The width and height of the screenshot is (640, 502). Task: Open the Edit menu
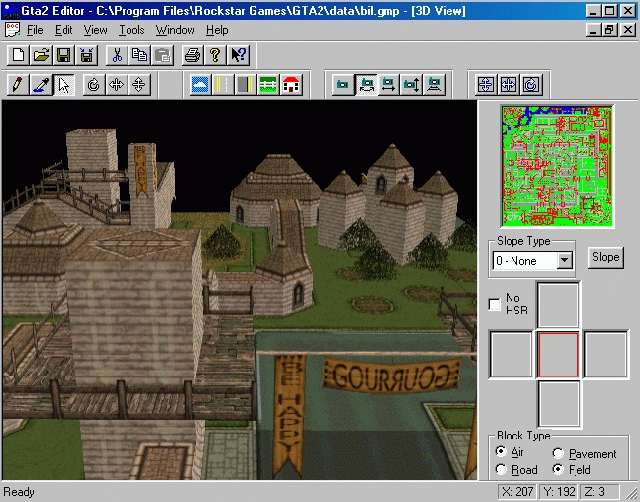tap(64, 30)
